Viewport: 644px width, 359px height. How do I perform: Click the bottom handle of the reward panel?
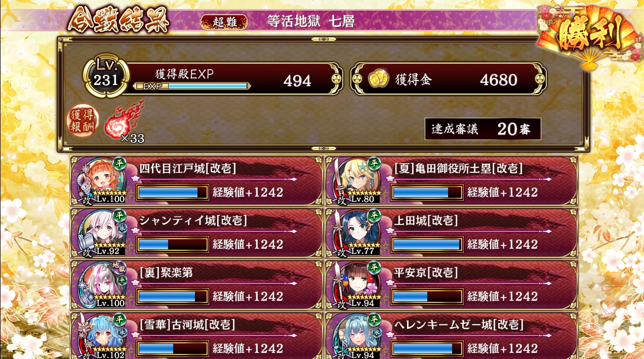(x=323, y=149)
